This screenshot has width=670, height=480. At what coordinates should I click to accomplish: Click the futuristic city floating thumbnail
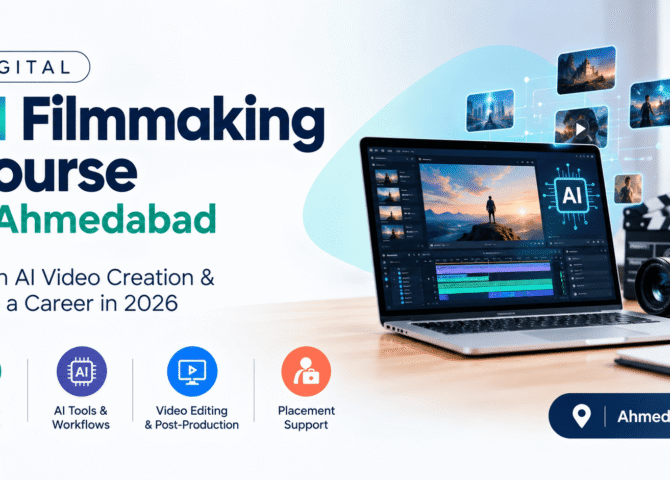point(490,110)
